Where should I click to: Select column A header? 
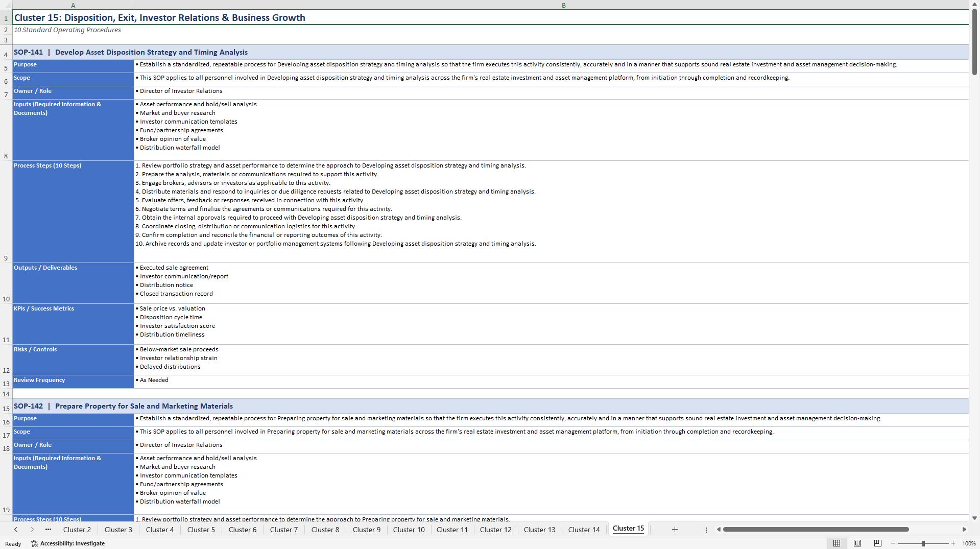click(73, 5)
